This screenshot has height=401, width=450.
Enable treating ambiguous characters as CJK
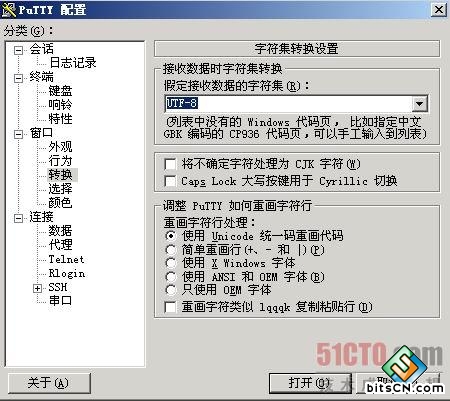point(170,164)
